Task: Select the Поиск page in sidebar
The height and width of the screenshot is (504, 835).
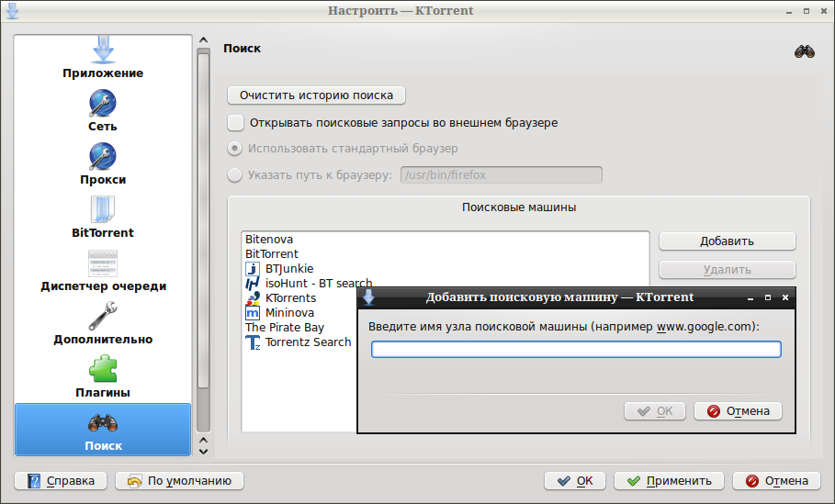Action: pos(103,430)
